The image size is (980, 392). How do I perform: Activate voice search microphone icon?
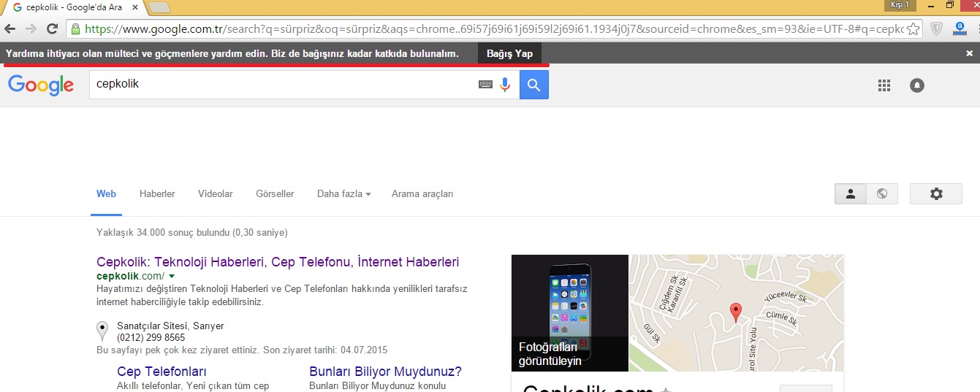[x=505, y=85]
